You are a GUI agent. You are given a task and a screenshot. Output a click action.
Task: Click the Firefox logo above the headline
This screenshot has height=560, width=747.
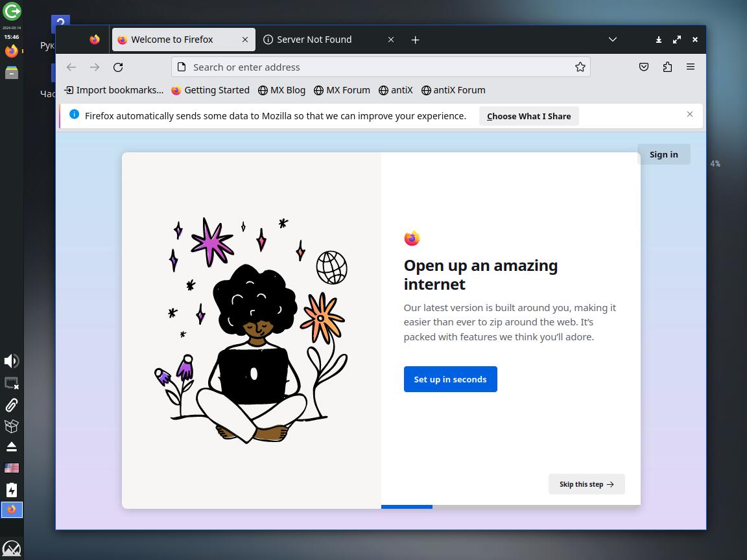coord(412,238)
